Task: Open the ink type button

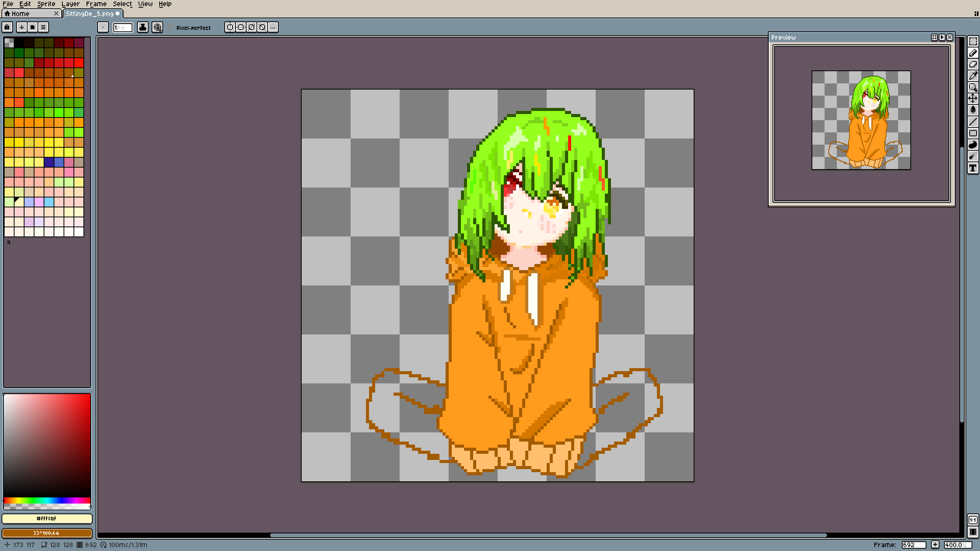Action: click(143, 27)
